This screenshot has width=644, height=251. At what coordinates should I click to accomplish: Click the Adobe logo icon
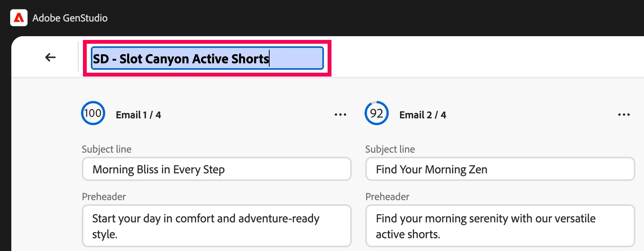[x=19, y=18]
